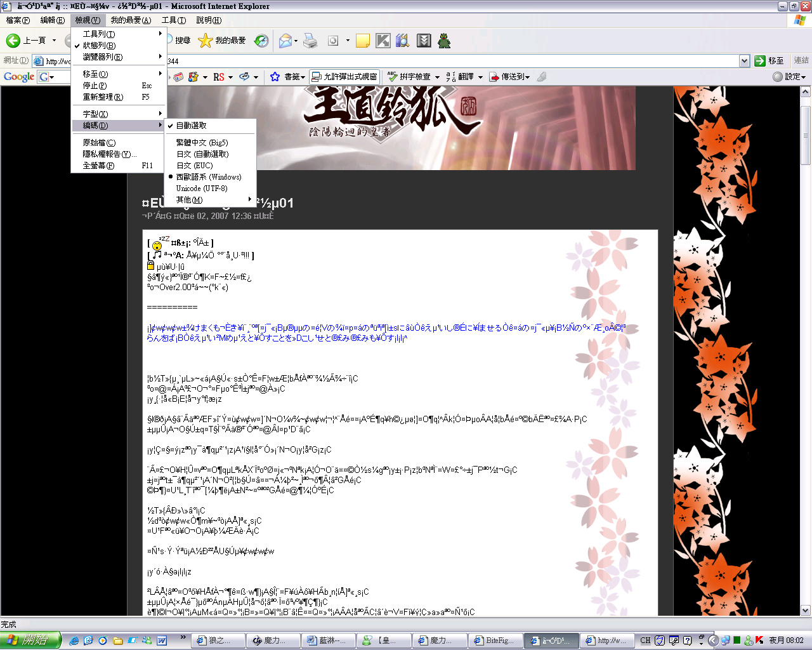
Task: Click the gray double-chevron toolbar icon
Action: tap(424, 41)
